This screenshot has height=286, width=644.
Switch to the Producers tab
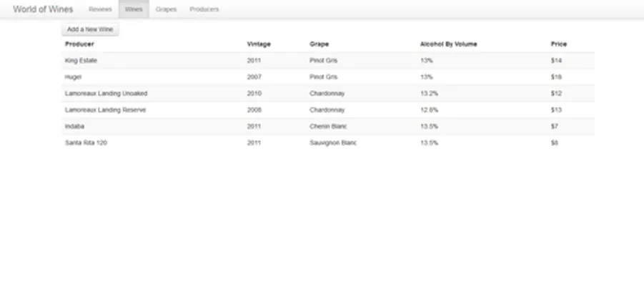tap(204, 9)
